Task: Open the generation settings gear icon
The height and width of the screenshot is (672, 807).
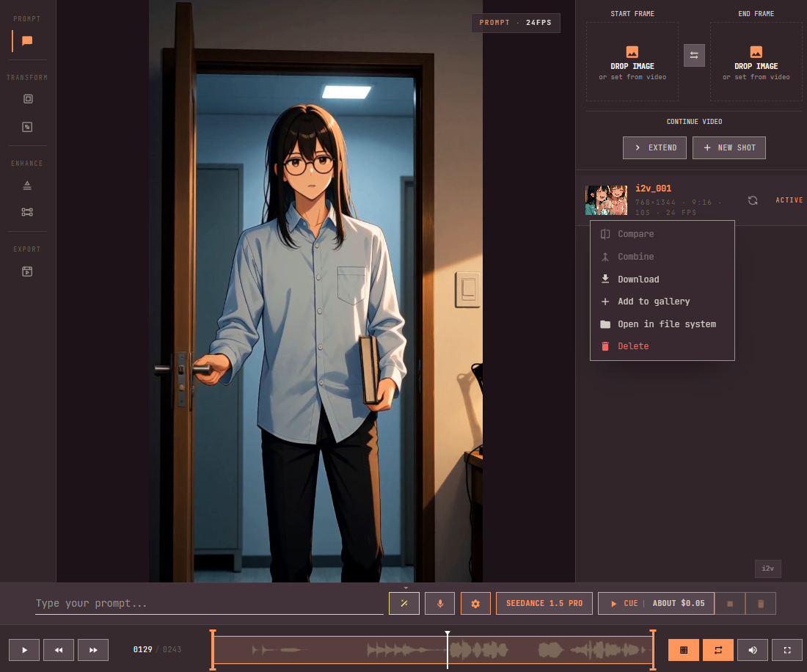Action: [x=475, y=603]
